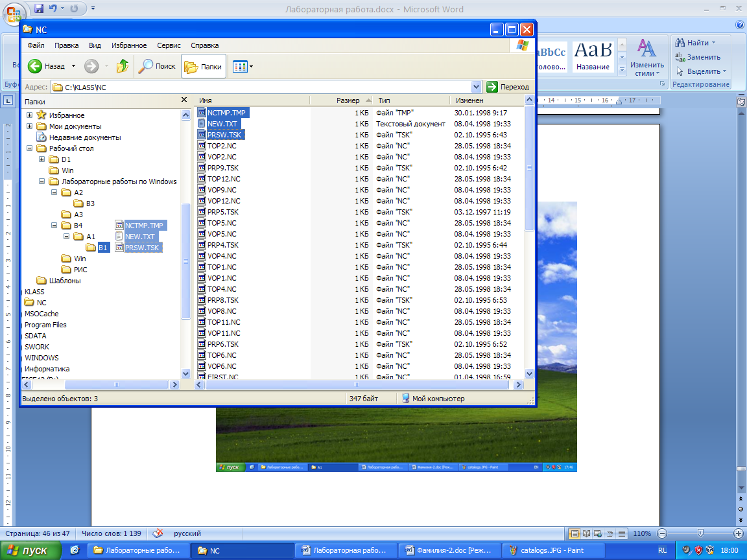Sort files by the Размер column header
The height and width of the screenshot is (560, 747).
pyautogui.click(x=341, y=100)
